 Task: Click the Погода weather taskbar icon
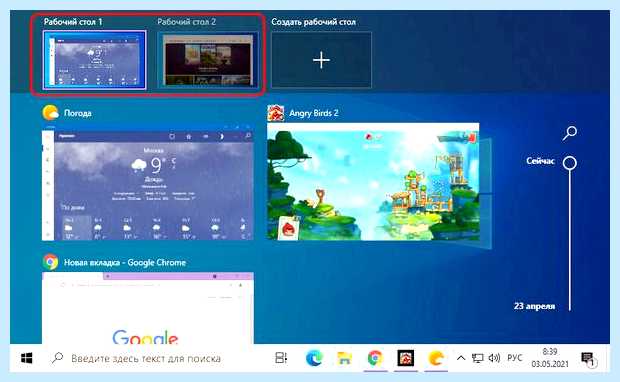(x=436, y=358)
